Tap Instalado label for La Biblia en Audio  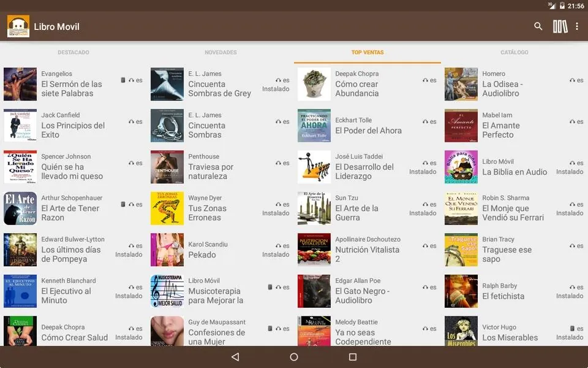570,172
